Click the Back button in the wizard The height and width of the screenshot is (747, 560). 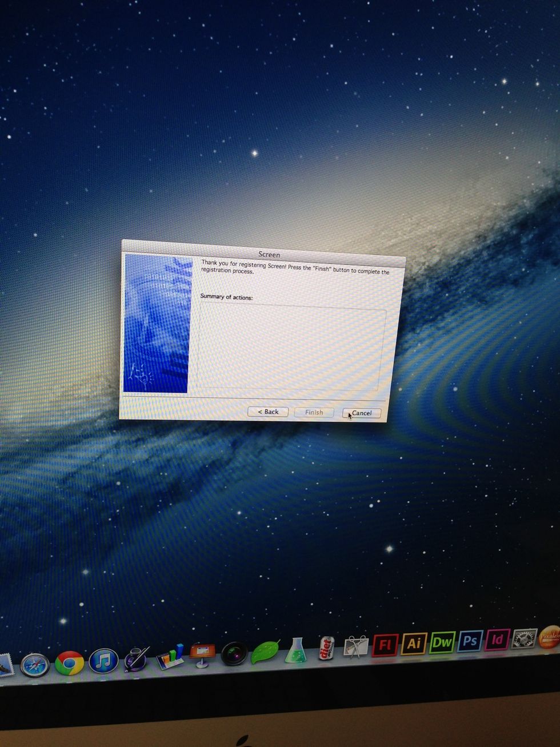coord(267,412)
